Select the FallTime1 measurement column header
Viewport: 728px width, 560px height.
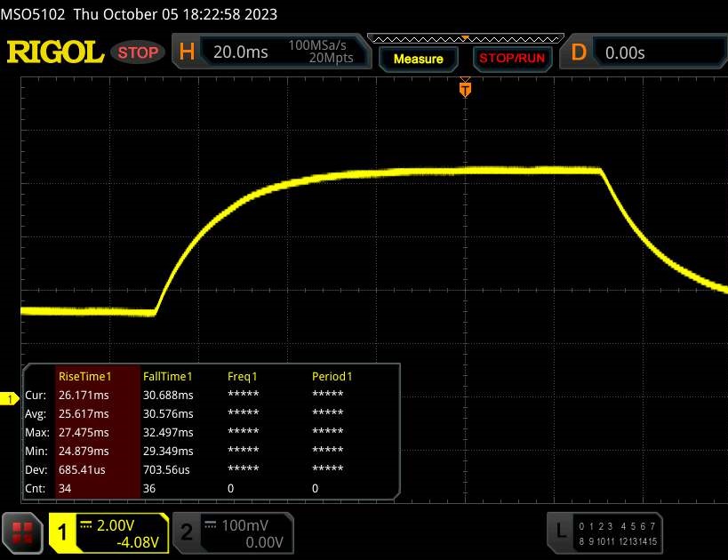(168, 376)
